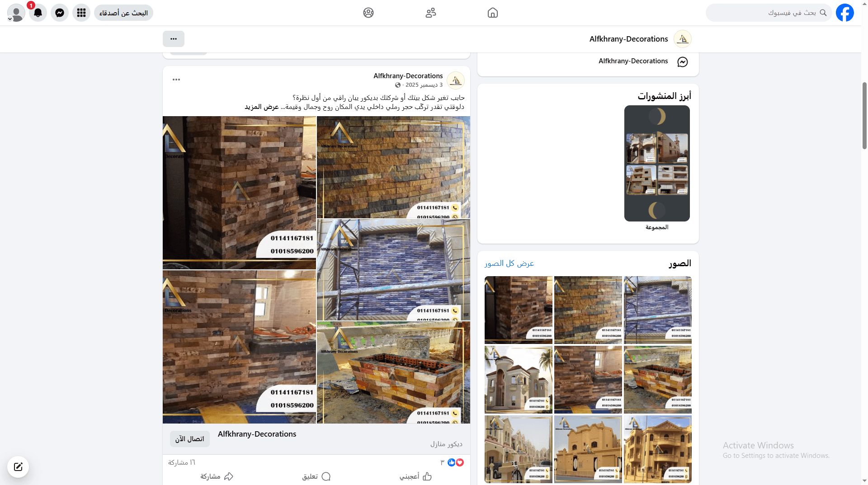
Task: Open Messenger from the top bar
Action: (60, 13)
